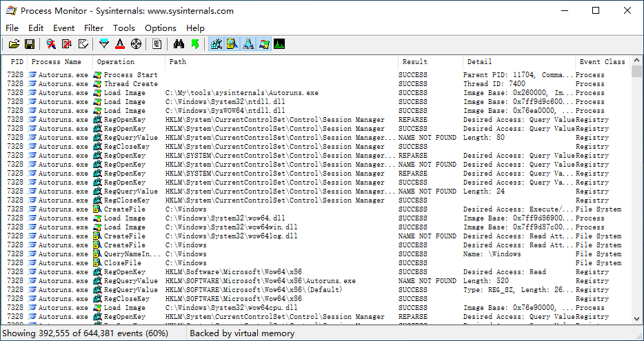Select the Thread Create event row
The image size is (644, 341).
pos(316,84)
